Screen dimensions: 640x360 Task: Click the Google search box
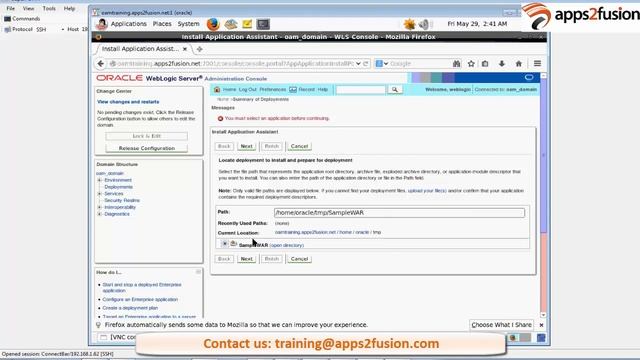(x=419, y=64)
